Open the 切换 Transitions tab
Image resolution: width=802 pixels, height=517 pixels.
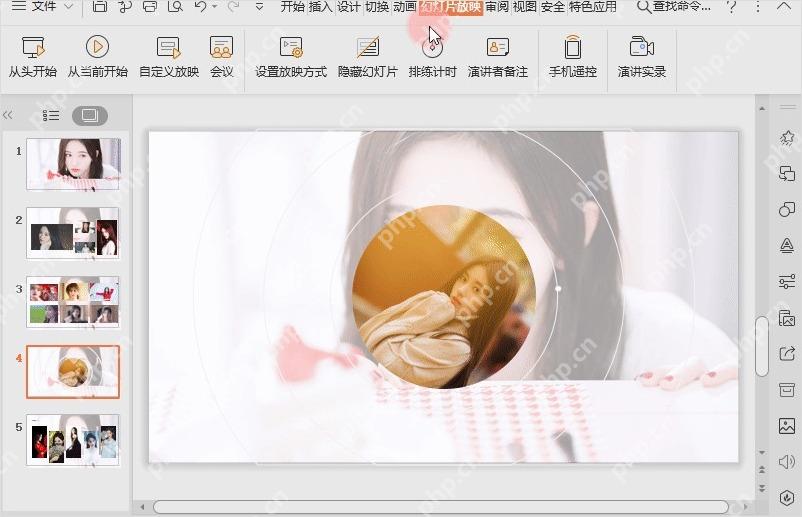[377, 7]
